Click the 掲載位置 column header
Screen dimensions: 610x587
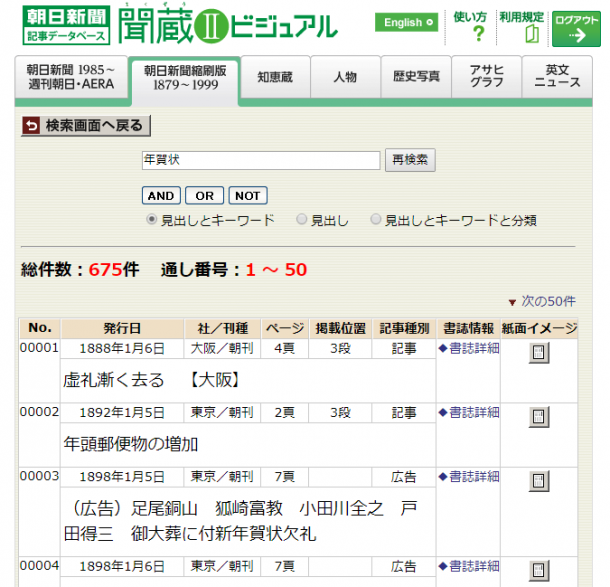click(340, 328)
